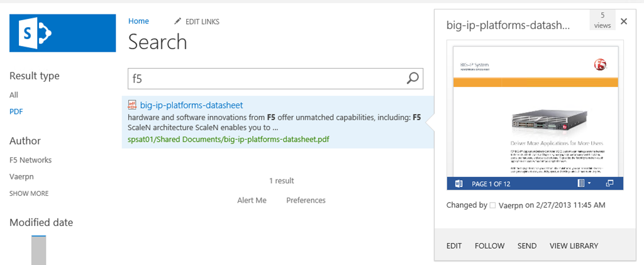Select the PDF result type filter
Viewport: 644px width, 265px height.
point(16,111)
